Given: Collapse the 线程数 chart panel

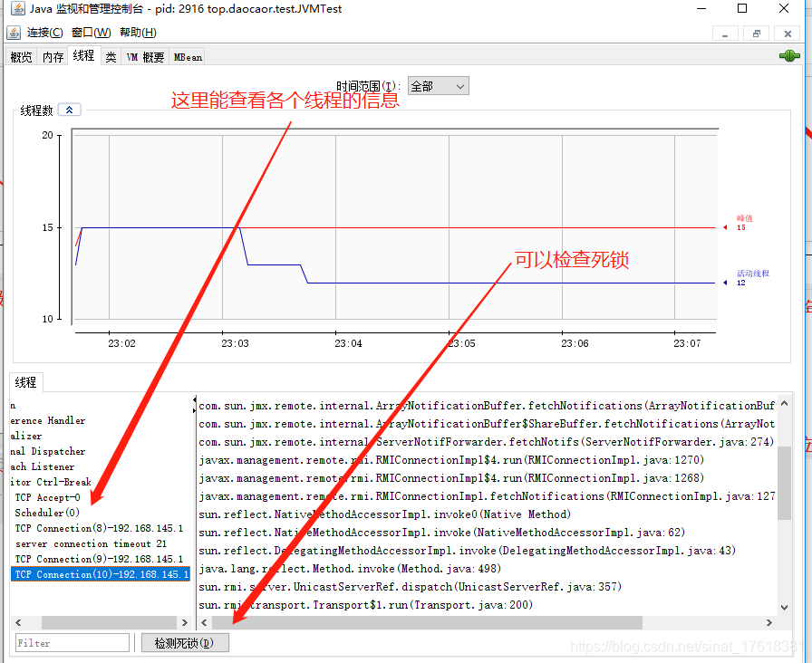Looking at the screenshot, I should pyautogui.click(x=70, y=110).
